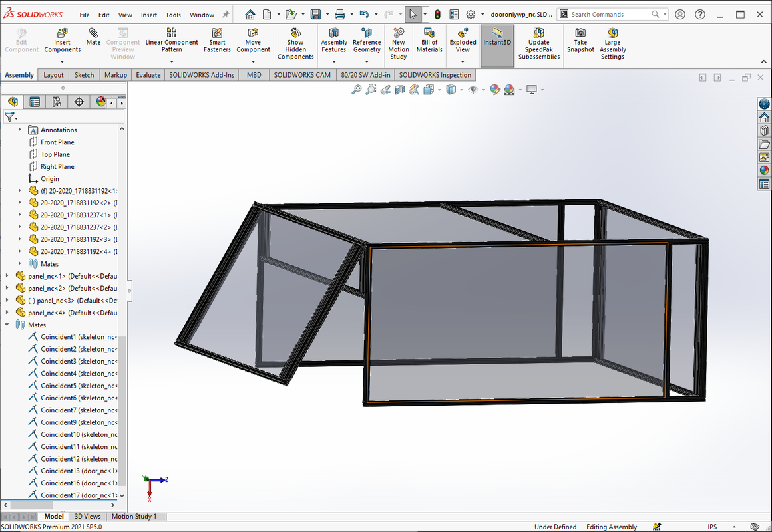Switch to Motion Study 1 tab
Viewport: 772px width, 532px height.
point(134,516)
